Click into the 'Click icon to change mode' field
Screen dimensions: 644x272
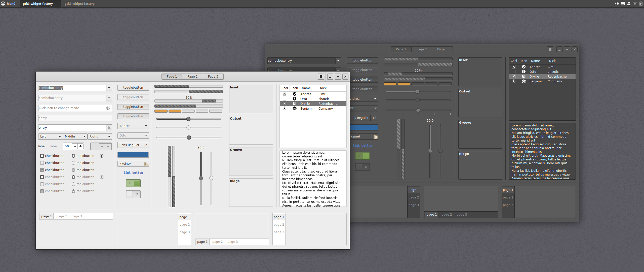(x=75, y=108)
